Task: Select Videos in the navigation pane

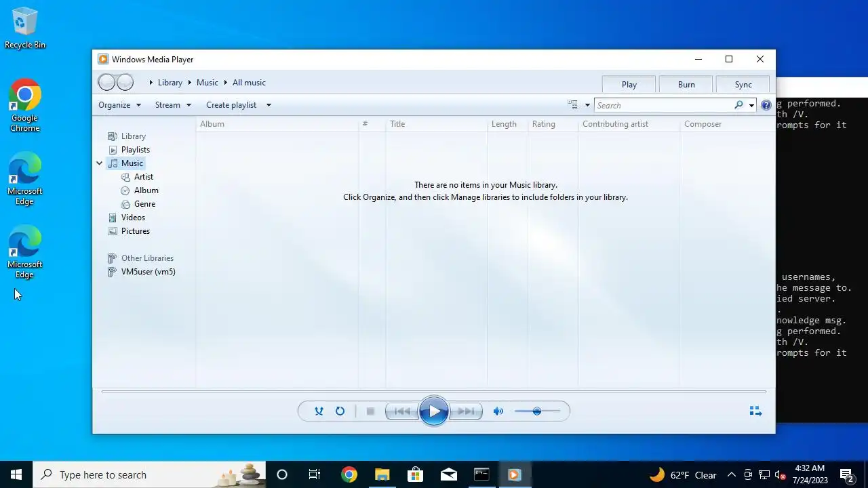Action: coord(133,218)
